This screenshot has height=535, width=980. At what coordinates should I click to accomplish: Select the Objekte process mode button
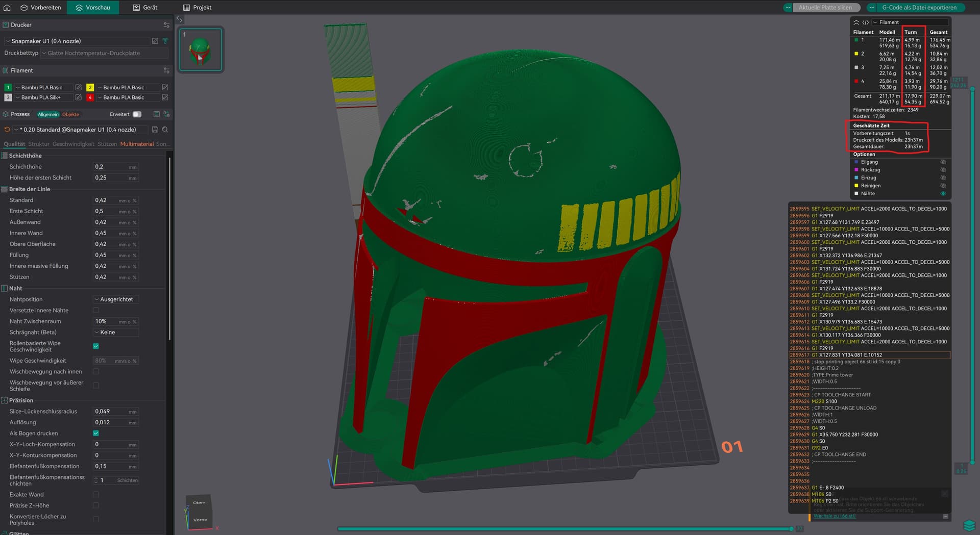(70, 114)
